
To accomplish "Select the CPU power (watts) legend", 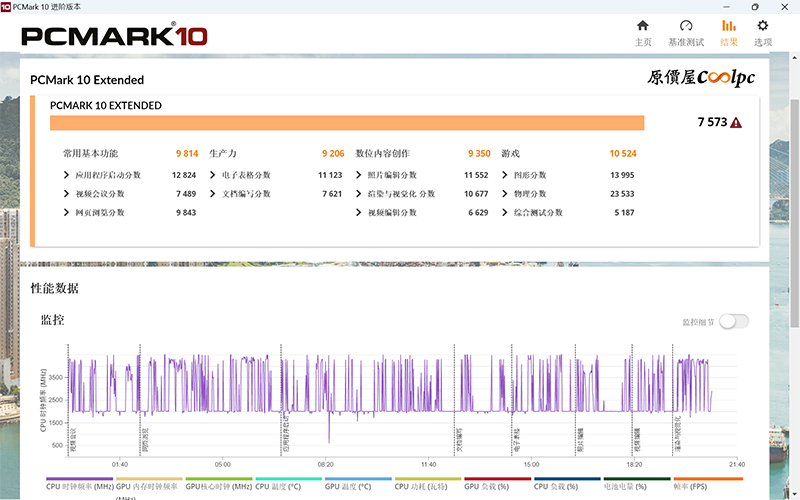I will [x=428, y=484].
